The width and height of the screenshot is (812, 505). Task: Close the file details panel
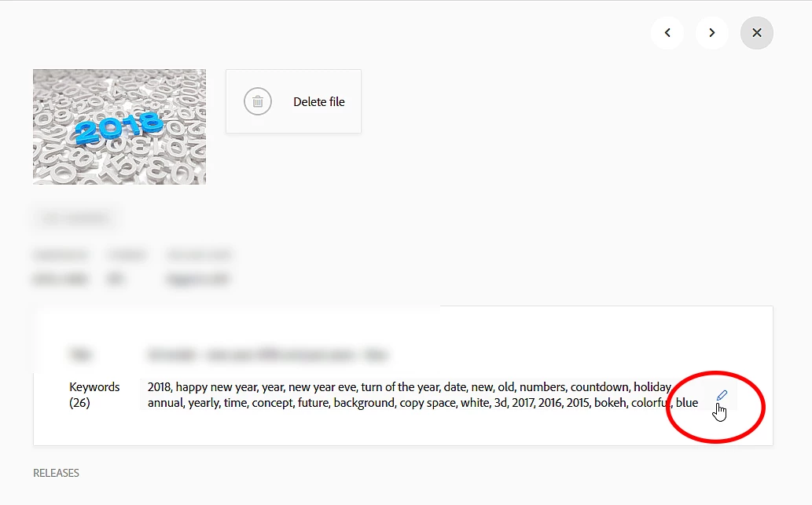click(757, 33)
